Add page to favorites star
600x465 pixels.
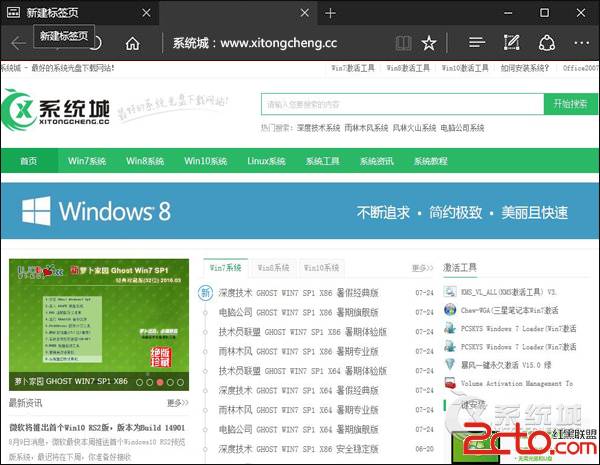coord(429,43)
